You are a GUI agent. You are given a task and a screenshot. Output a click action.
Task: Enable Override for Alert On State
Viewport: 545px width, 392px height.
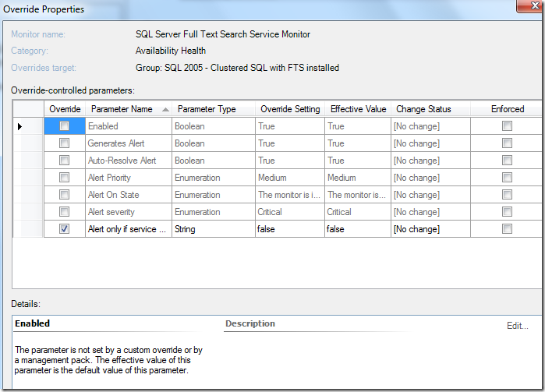pos(64,194)
